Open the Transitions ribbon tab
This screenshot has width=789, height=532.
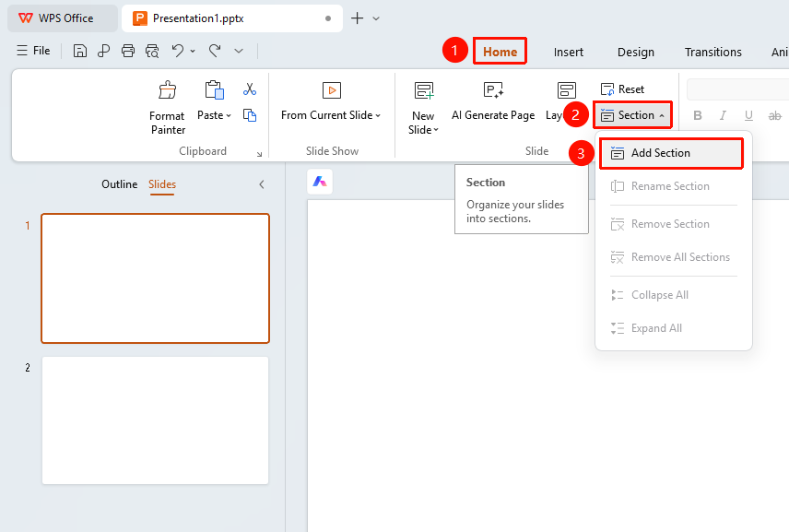point(713,52)
